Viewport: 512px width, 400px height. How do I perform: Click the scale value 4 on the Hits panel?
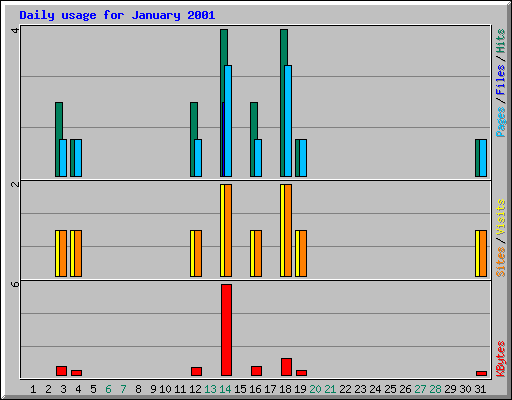[15, 30]
